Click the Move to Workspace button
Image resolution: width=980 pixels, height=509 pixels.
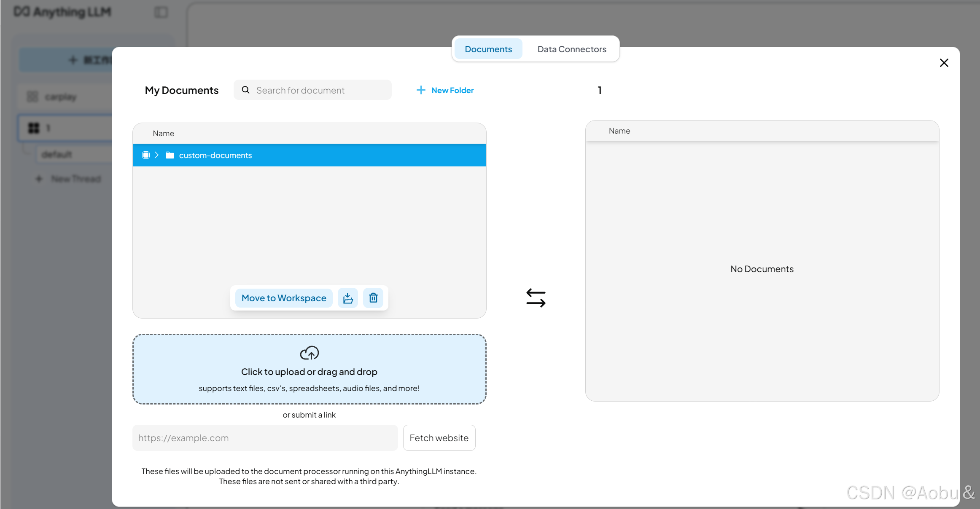pyautogui.click(x=284, y=298)
